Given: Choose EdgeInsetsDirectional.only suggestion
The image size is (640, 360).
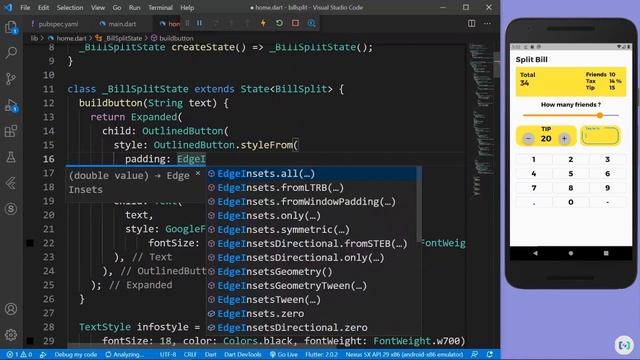Looking at the screenshot, I should point(312,258).
